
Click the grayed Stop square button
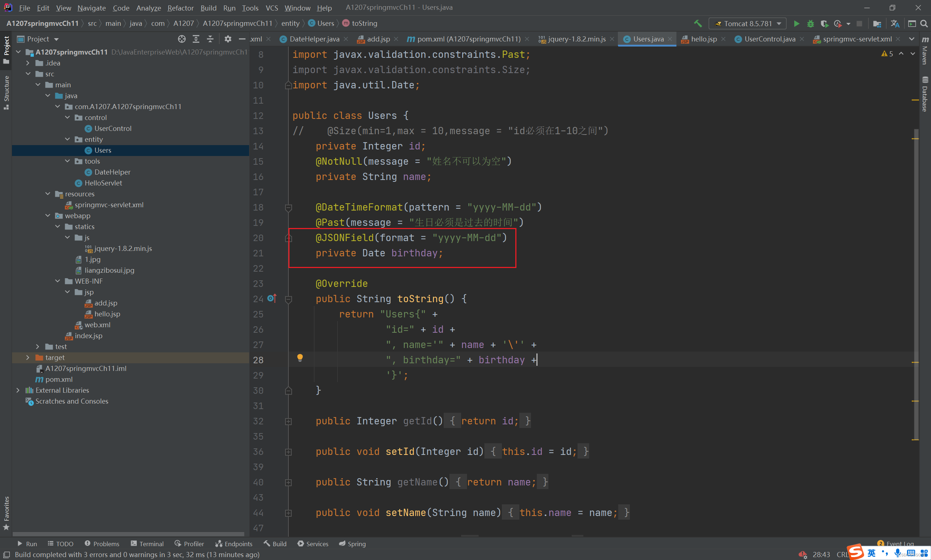(x=859, y=23)
